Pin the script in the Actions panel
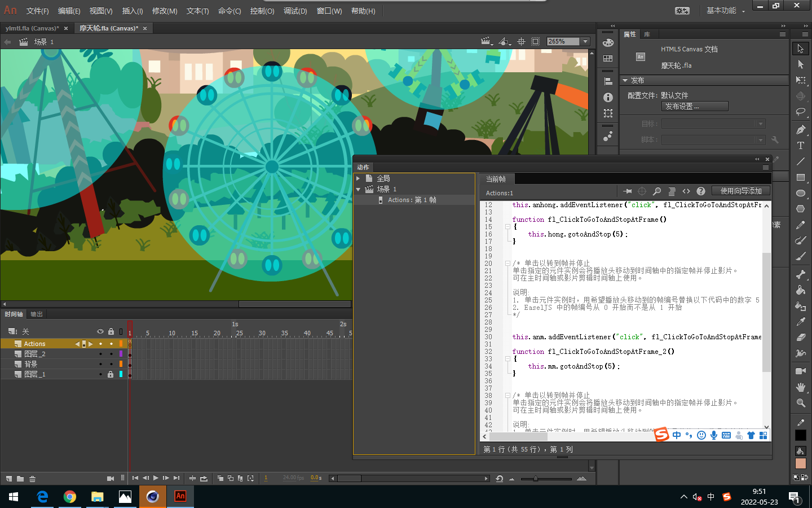 [x=627, y=191]
